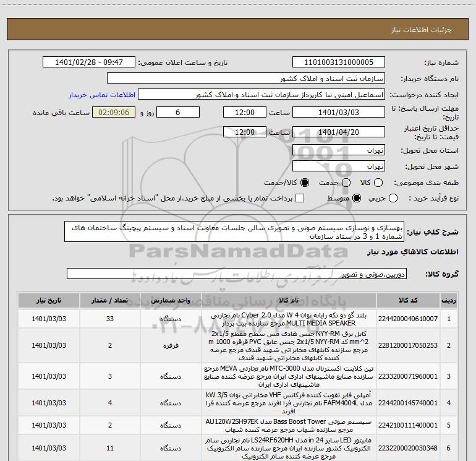This screenshot has width=476, height=461.
Task: Select the کالا/خدمت radio button
Action: click(x=305, y=183)
